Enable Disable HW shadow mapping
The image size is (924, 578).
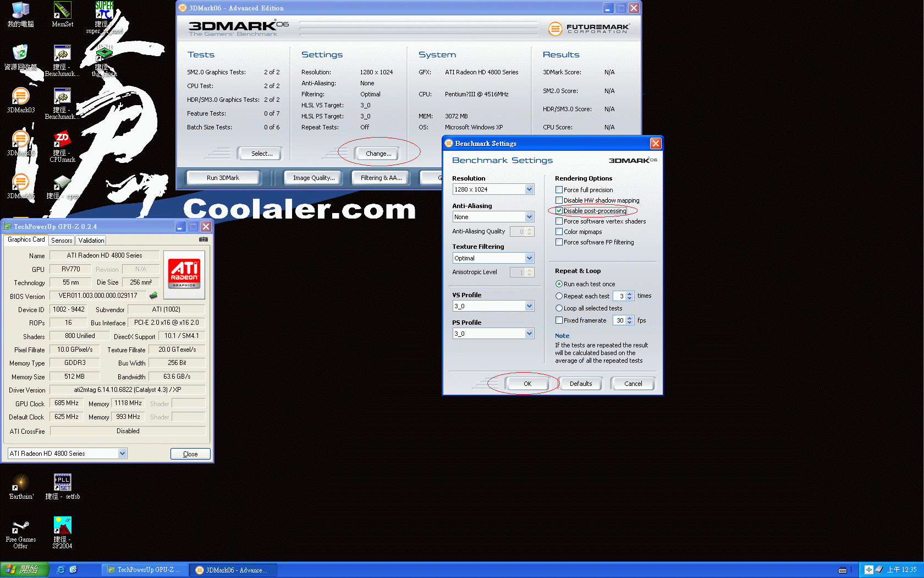click(x=559, y=200)
